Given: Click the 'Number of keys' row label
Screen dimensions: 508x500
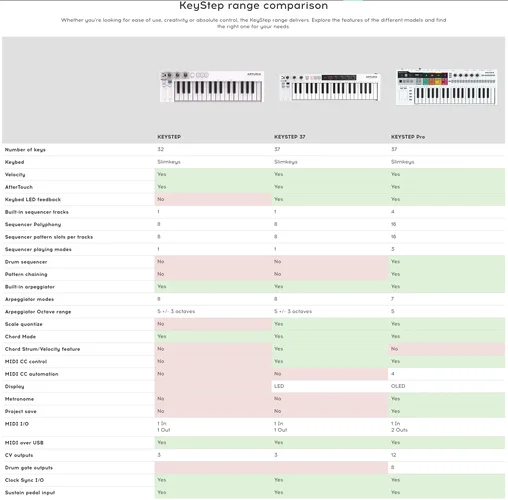Looking at the screenshot, I should 25,150.
